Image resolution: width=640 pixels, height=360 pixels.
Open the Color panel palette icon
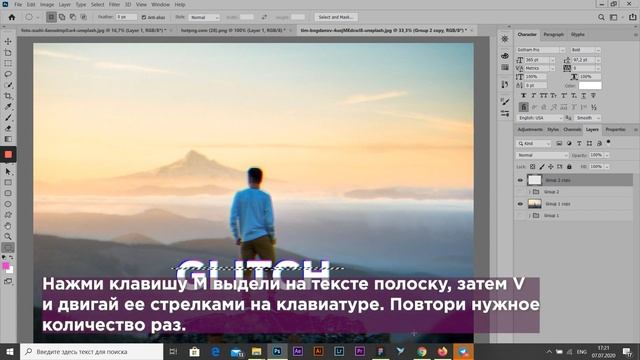505,56
